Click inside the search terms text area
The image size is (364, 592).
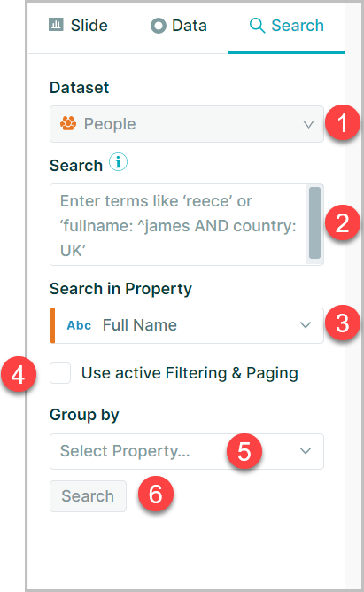tap(179, 224)
